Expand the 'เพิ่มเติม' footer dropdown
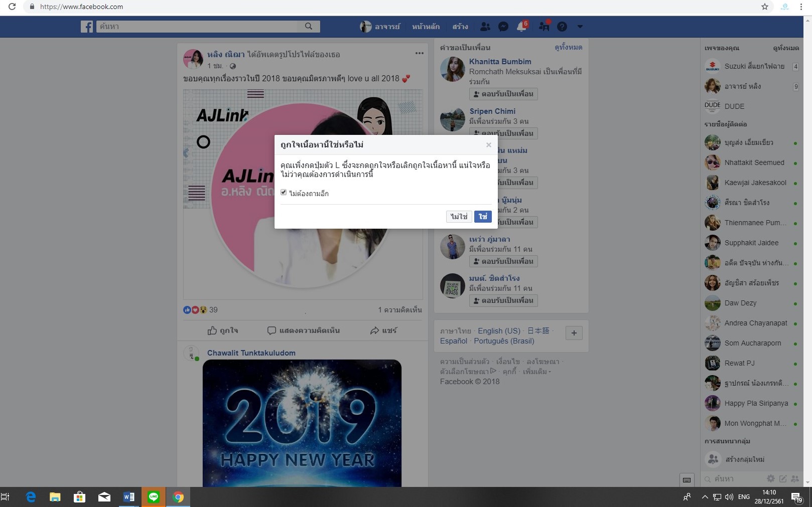Viewport: 812px width, 507px height. pyautogui.click(x=536, y=372)
